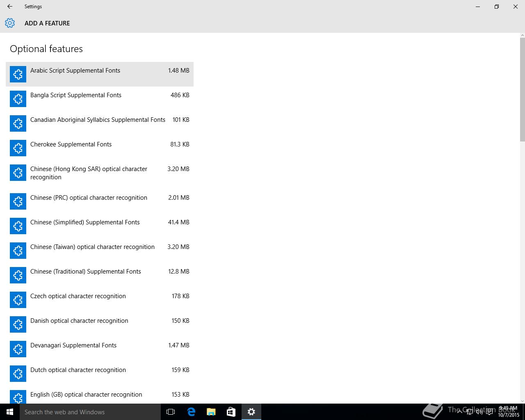The height and width of the screenshot is (420, 525).
Task: Select Danish optical character recognition text
Action: 79,321
